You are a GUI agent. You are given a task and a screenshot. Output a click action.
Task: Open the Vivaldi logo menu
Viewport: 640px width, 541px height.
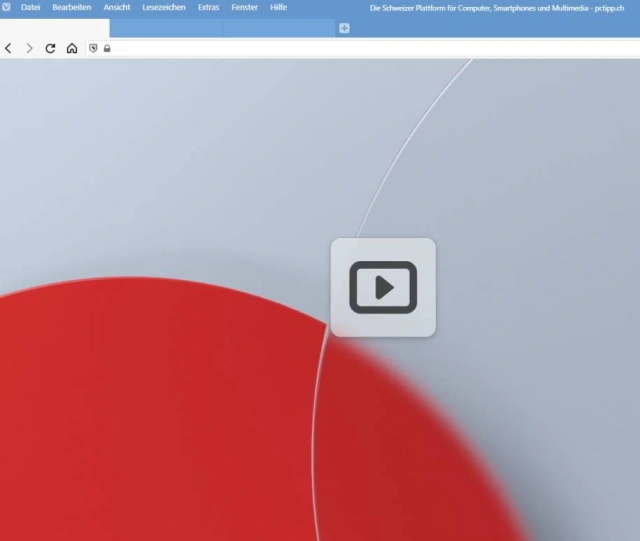(6, 7)
